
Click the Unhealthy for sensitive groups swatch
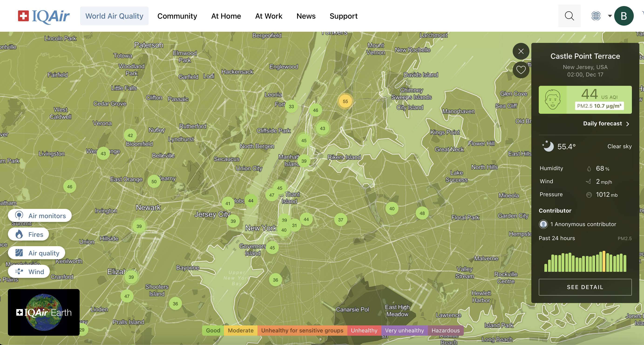[302, 330]
